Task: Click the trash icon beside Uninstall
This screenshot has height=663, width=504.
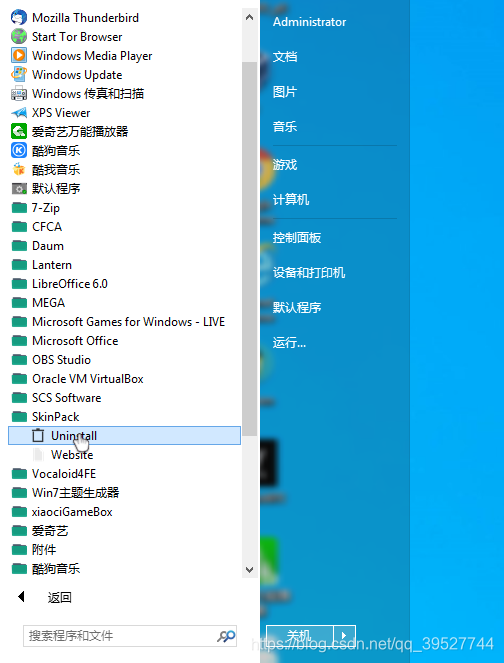Action: 38,436
